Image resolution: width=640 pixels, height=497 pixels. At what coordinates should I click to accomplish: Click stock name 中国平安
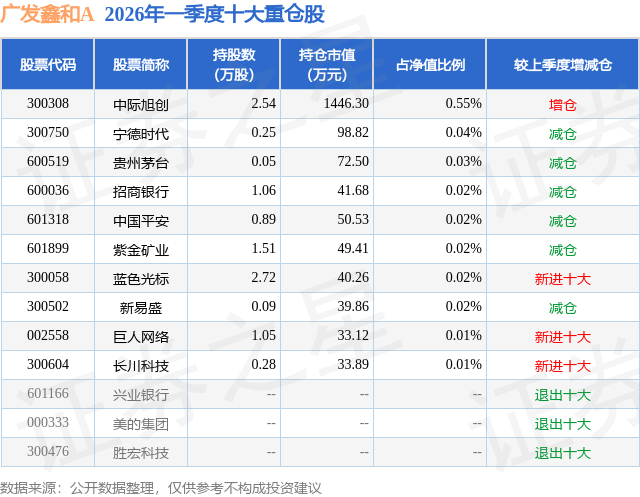point(141,221)
